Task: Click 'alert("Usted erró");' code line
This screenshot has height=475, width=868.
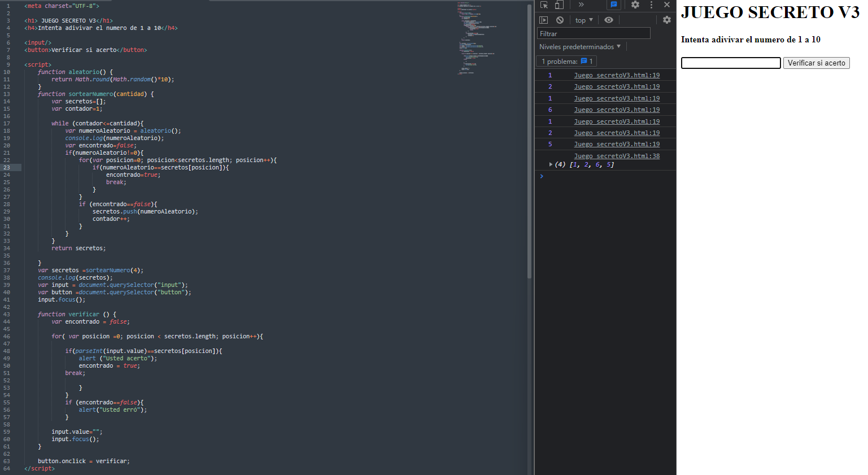Action: point(113,409)
